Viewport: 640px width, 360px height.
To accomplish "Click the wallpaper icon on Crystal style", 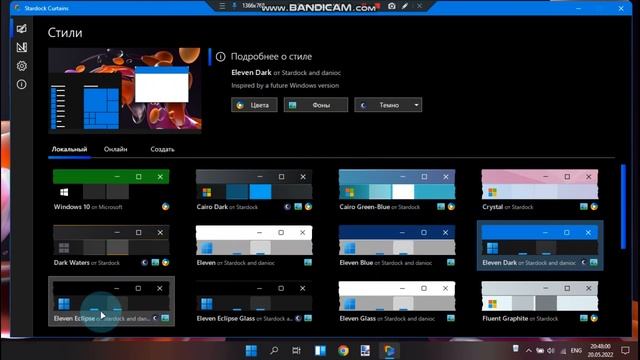I will point(584,207).
